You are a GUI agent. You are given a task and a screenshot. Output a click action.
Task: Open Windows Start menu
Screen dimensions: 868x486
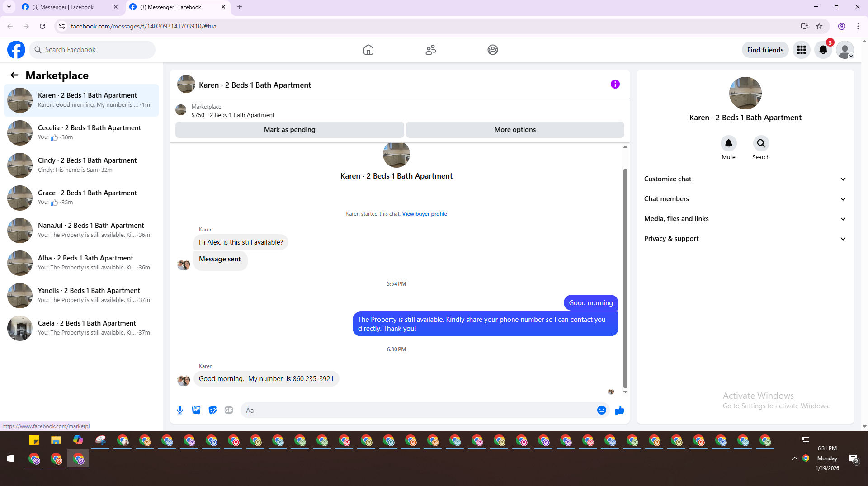[11, 458]
